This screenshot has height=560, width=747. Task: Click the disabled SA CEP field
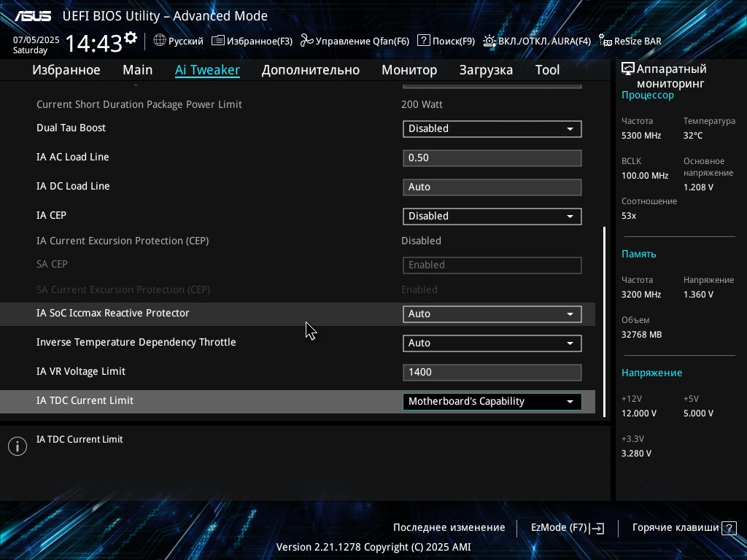pyautogui.click(x=492, y=265)
